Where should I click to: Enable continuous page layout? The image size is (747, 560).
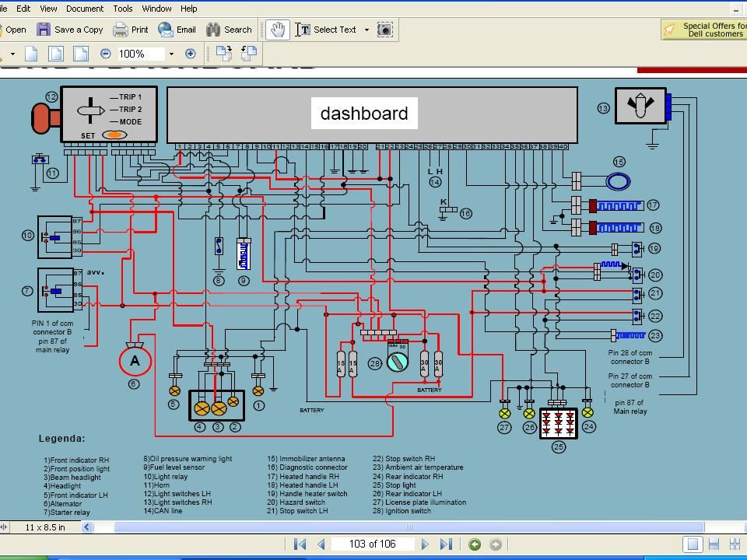click(x=714, y=544)
